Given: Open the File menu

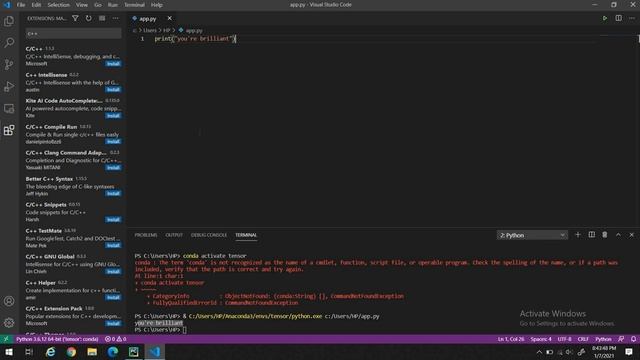Looking at the screenshot, I should pos(21,5).
